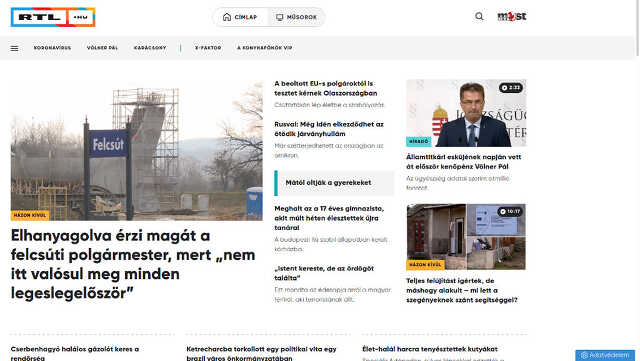
Task: Open the RTL.hu logo homepage
Action: click(x=53, y=17)
